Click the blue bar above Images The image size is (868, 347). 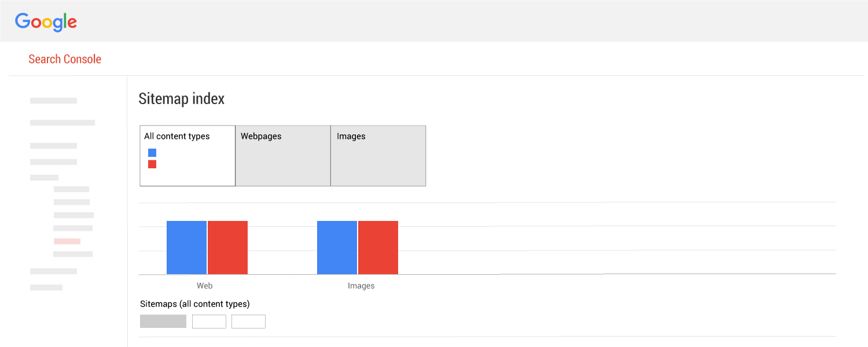pyautogui.click(x=337, y=248)
